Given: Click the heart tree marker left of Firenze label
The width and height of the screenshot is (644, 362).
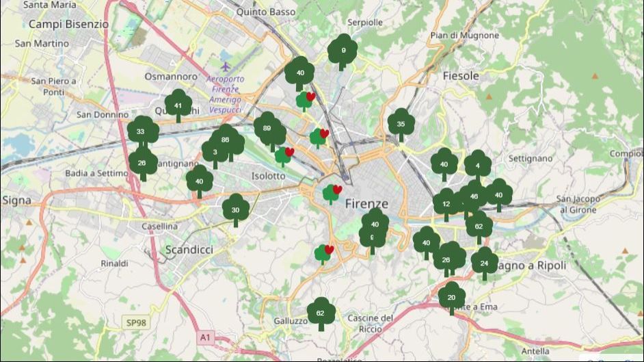Looking at the screenshot, I should pos(332,194).
